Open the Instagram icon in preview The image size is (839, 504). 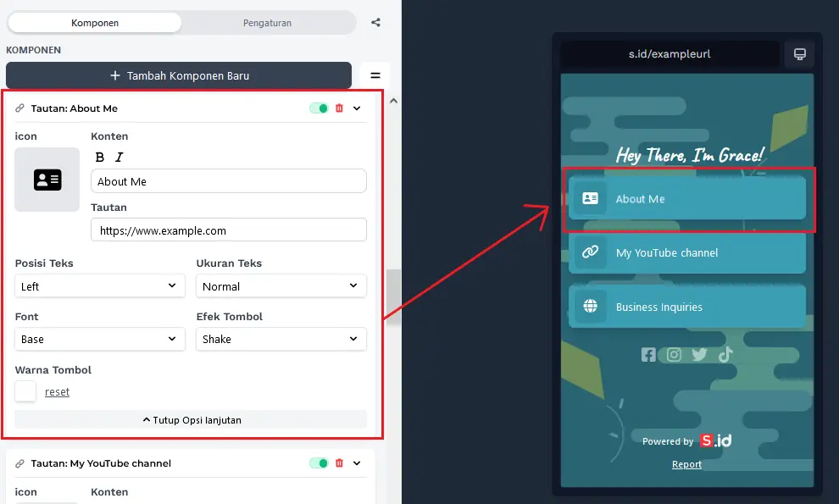[x=674, y=355]
